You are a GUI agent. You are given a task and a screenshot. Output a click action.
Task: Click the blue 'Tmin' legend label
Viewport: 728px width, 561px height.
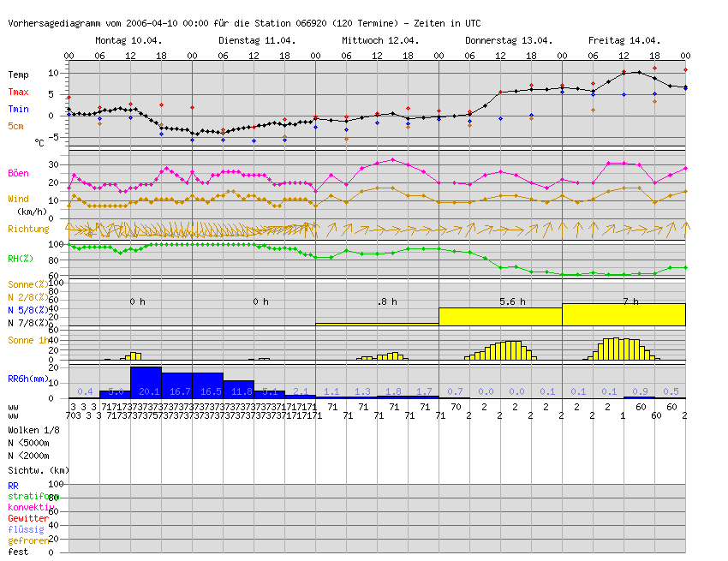coord(18,109)
